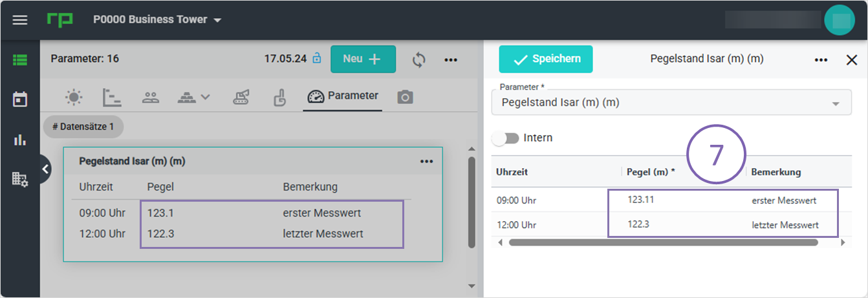The height and width of the screenshot is (298, 868).
Task: Open calendar view in left sidebar
Action: [x=20, y=100]
